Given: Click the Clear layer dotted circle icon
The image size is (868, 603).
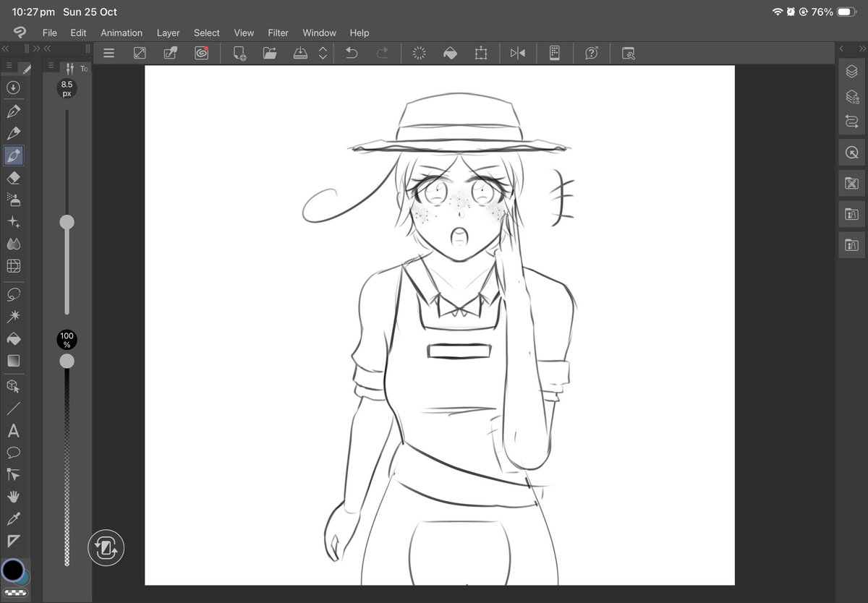Looking at the screenshot, I should [x=419, y=53].
